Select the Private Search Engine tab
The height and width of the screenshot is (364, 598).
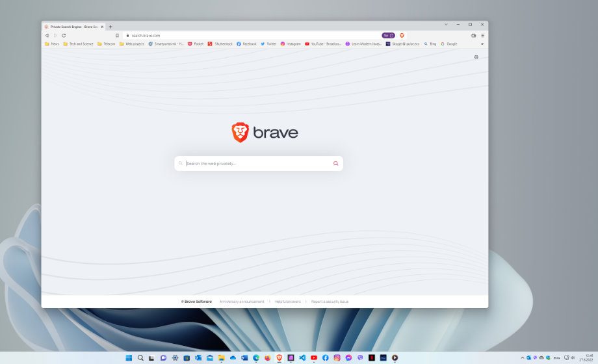[74, 27]
